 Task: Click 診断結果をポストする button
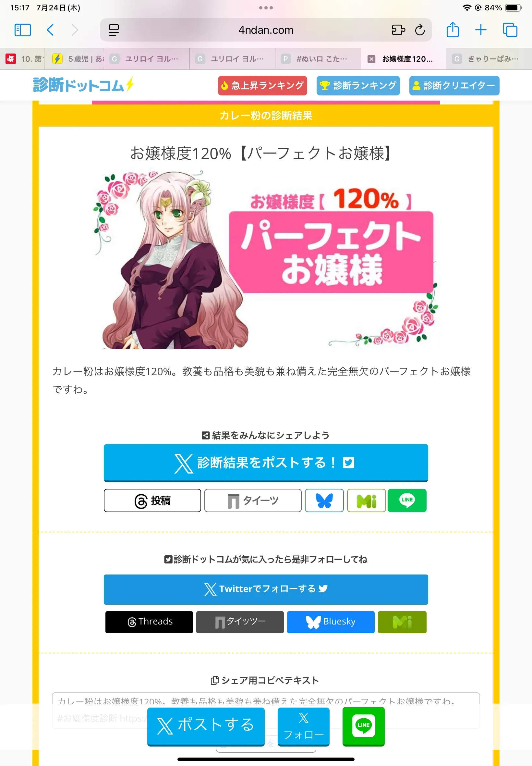[266, 463]
